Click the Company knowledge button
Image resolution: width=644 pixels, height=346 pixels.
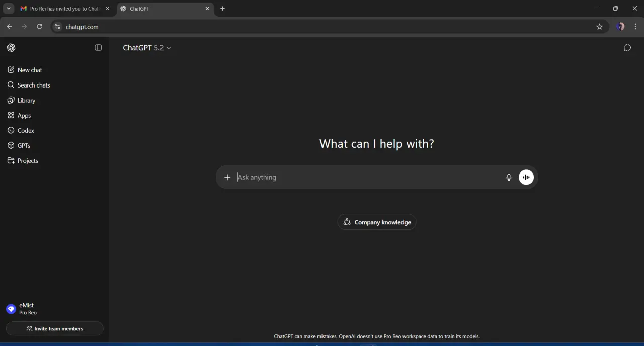tap(377, 222)
